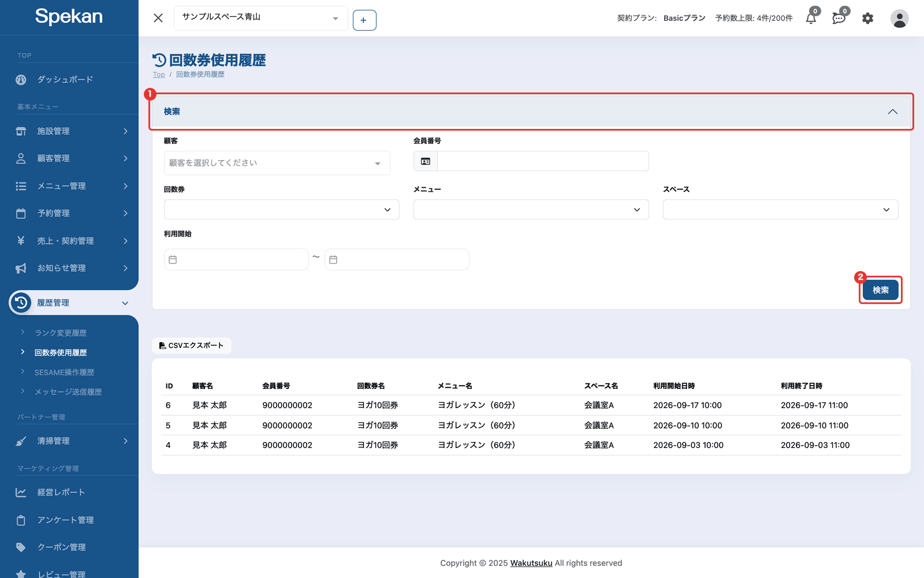Go to ランク変更履歴 page
924x578 pixels.
(x=61, y=333)
